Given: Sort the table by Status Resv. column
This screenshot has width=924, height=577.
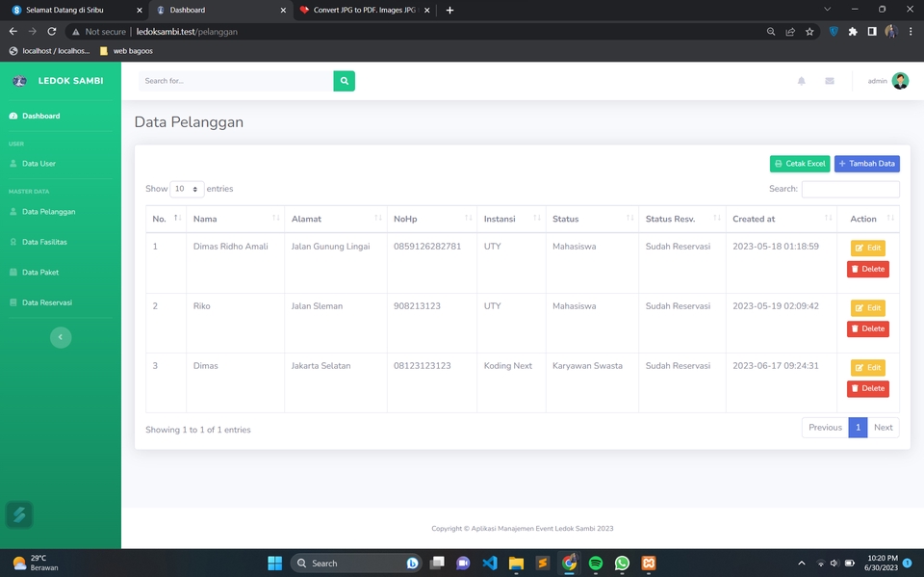Looking at the screenshot, I should coord(682,219).
